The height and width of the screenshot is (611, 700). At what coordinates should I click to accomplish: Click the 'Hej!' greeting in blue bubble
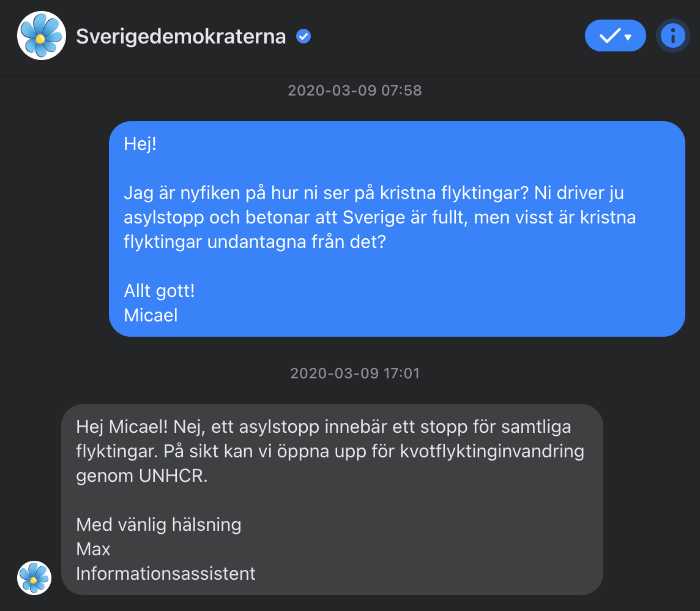pyautogui.click(x=140, y=145)
